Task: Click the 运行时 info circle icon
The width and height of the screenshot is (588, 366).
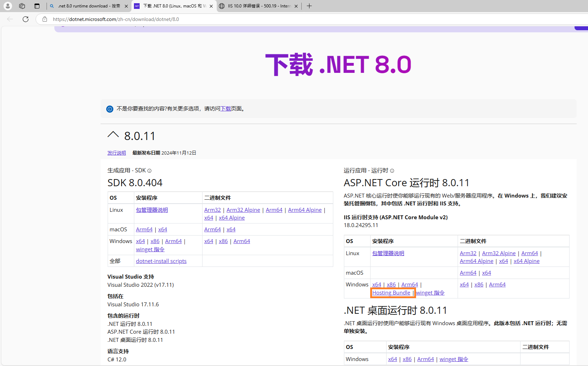Action: (392, 171)
